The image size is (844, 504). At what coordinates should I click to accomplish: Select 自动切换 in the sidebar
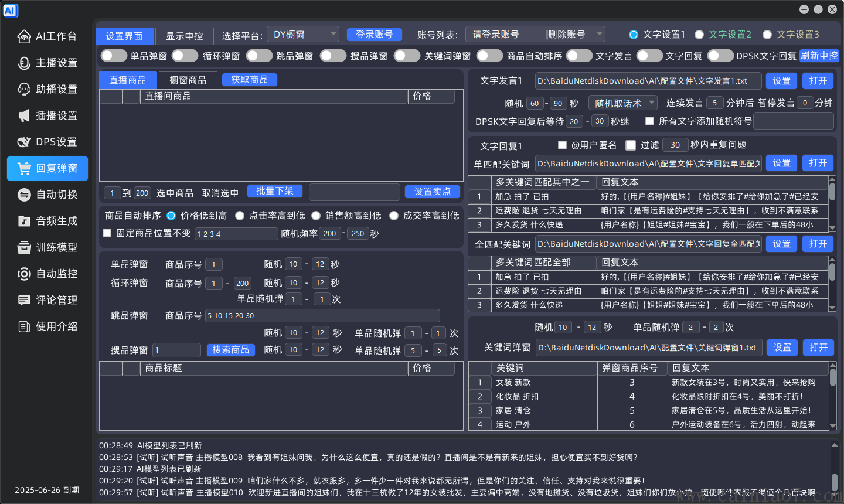point(47,194)
